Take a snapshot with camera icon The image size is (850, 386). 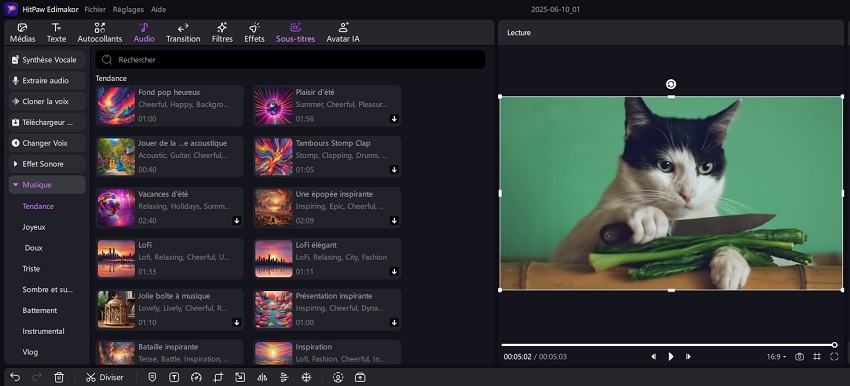point(800,357)
